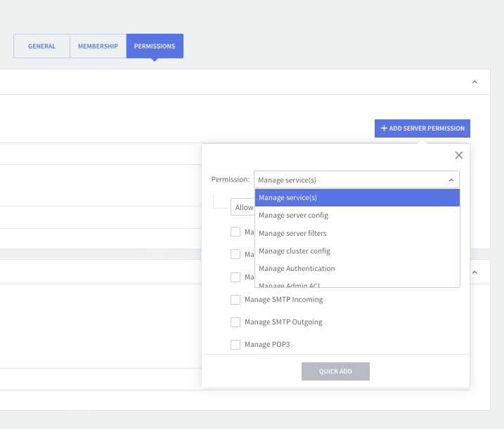504x429 pixels.
Task: Open the Membership tab
Action: pos(98,46)
